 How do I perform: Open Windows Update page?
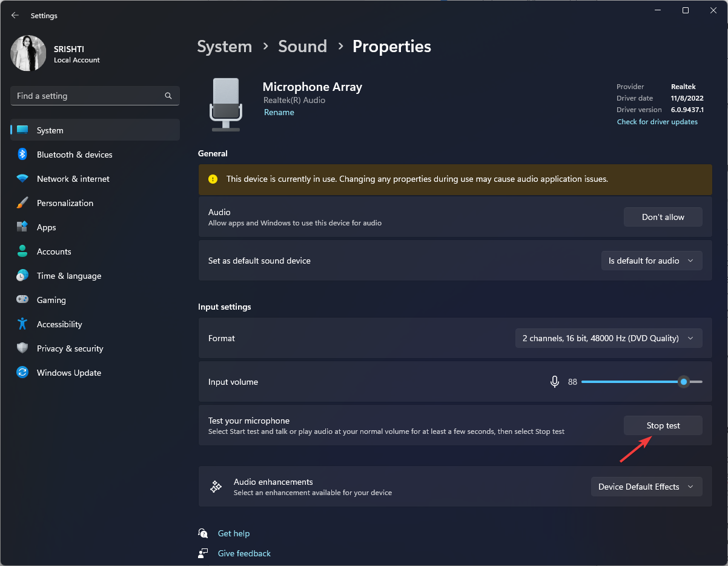[x=95, y=373]
